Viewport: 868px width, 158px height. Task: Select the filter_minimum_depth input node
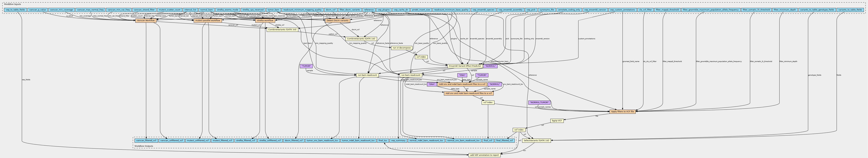click(784, 10)
